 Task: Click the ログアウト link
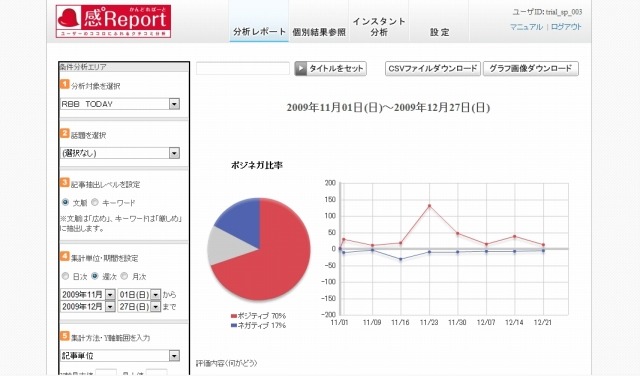566,27
